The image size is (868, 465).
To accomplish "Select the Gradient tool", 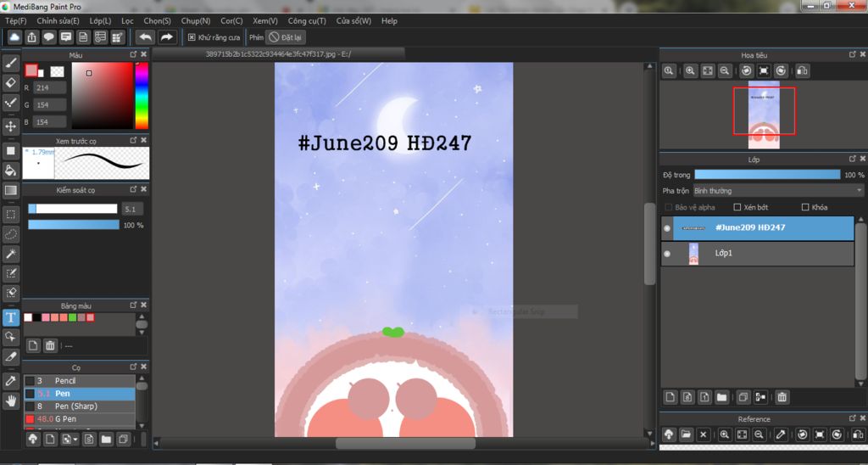I will [10, 190].
